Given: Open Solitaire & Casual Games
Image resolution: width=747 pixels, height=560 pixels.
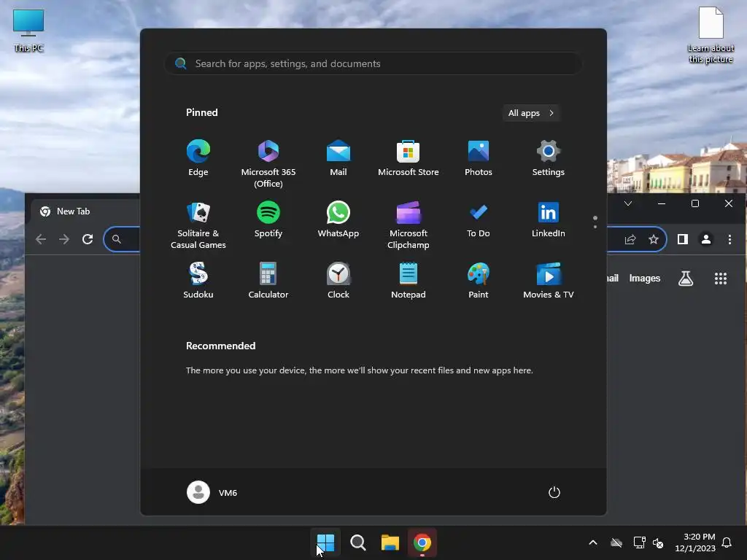Looking at the screenshot, I should point(198,225).
